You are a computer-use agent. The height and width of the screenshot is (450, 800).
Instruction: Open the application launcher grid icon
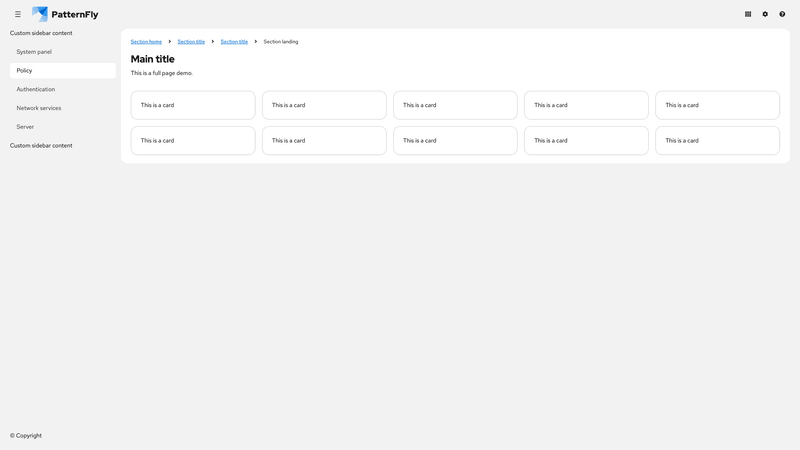(x=748, y=14)
